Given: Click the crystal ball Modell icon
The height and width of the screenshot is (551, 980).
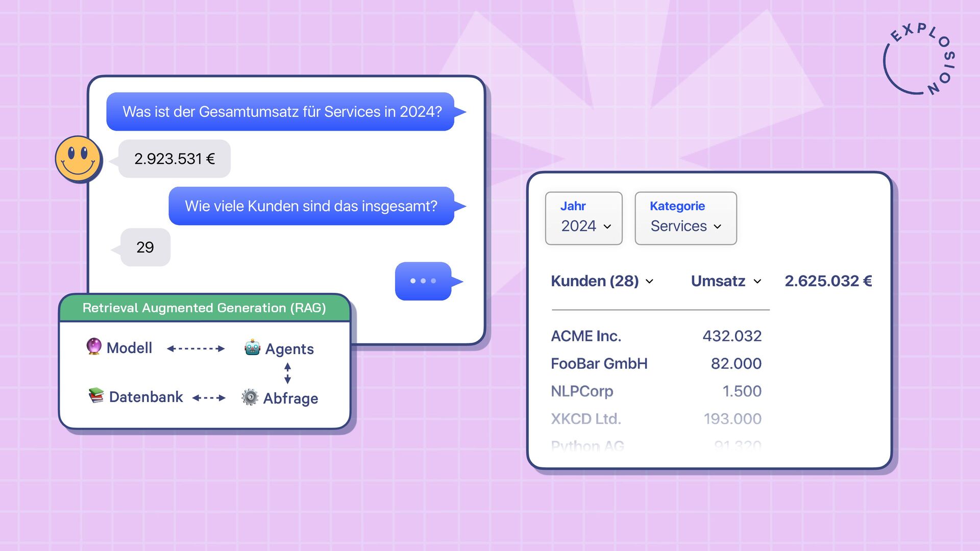Looking at the screenshot, I should 94,346.
